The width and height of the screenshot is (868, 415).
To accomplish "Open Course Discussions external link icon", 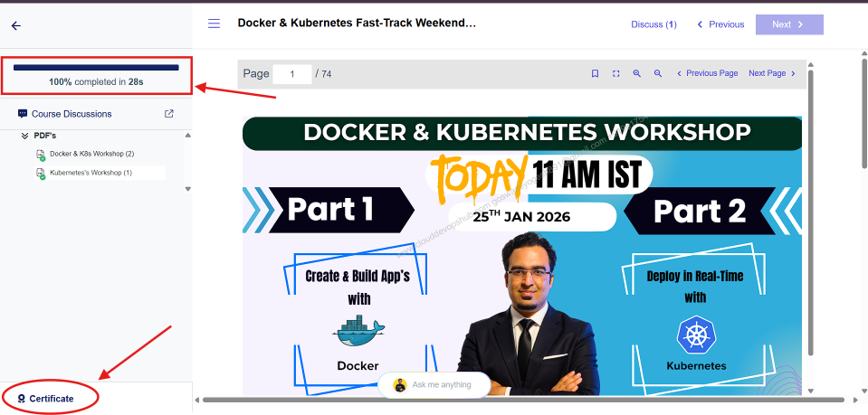I will point(169,113).
